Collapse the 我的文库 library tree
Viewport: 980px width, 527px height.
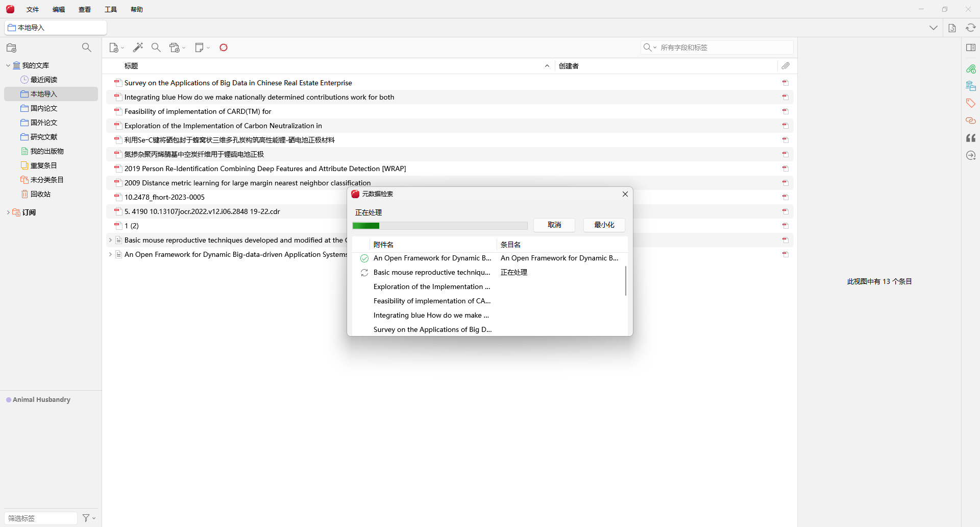point(8,65)
